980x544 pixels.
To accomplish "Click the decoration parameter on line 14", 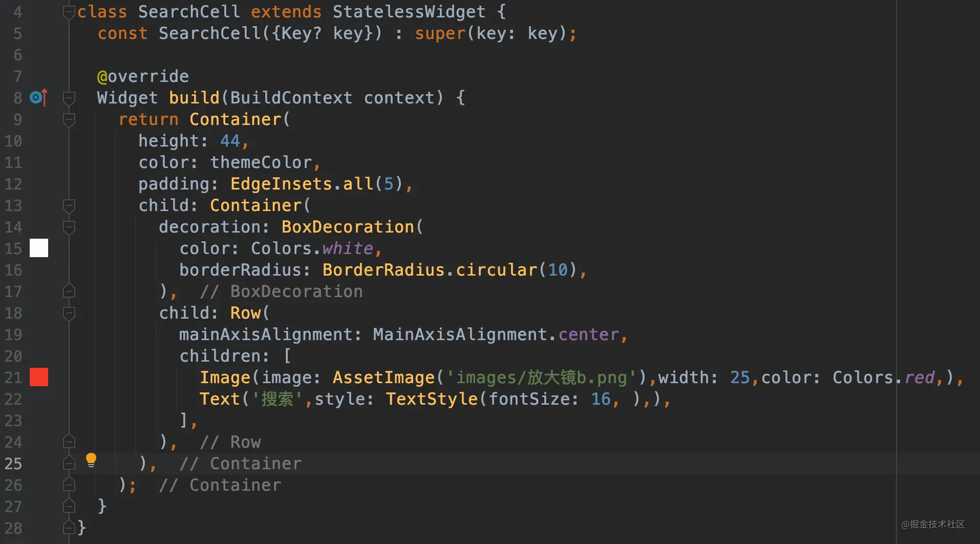I will 210,227.
